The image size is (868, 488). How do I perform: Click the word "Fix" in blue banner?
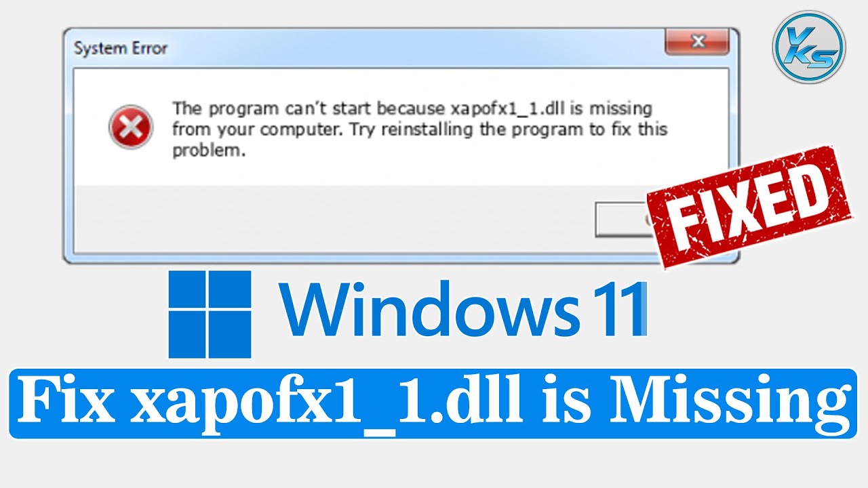(66, 403)
